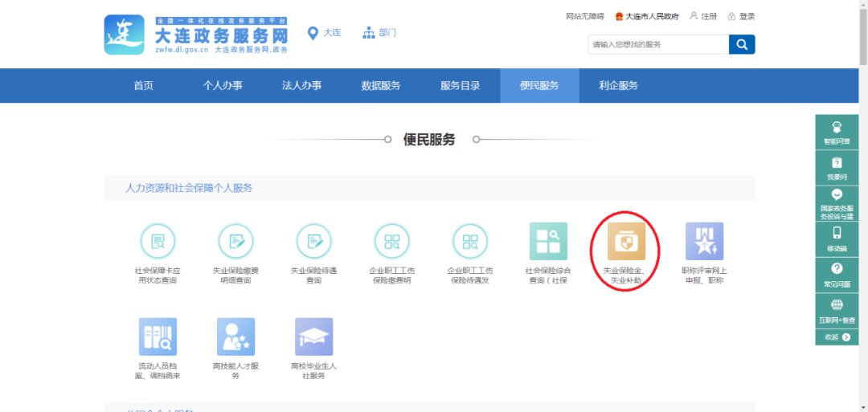
Task: Open 常见问题 in the right sidebar
Action: tap(836, 275)
